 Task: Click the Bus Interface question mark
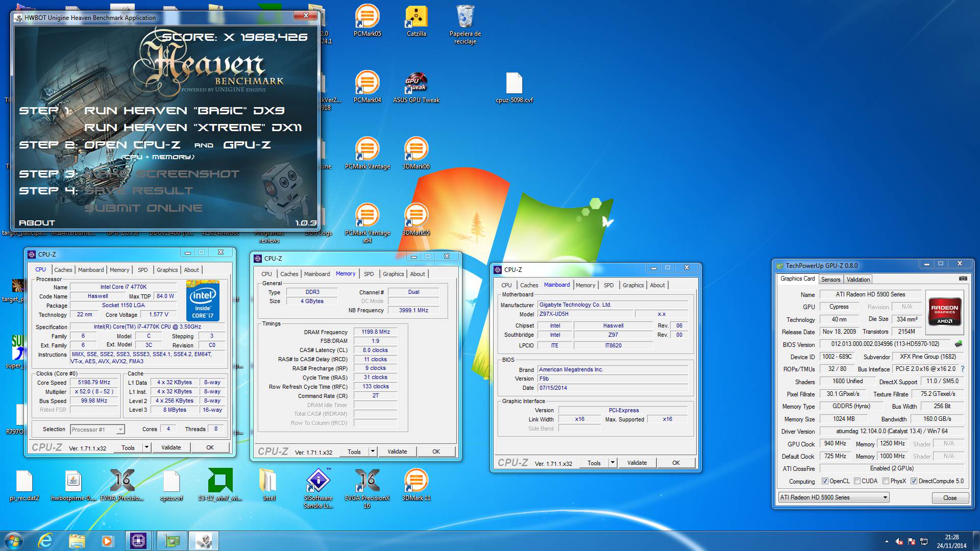click(963, 369)
